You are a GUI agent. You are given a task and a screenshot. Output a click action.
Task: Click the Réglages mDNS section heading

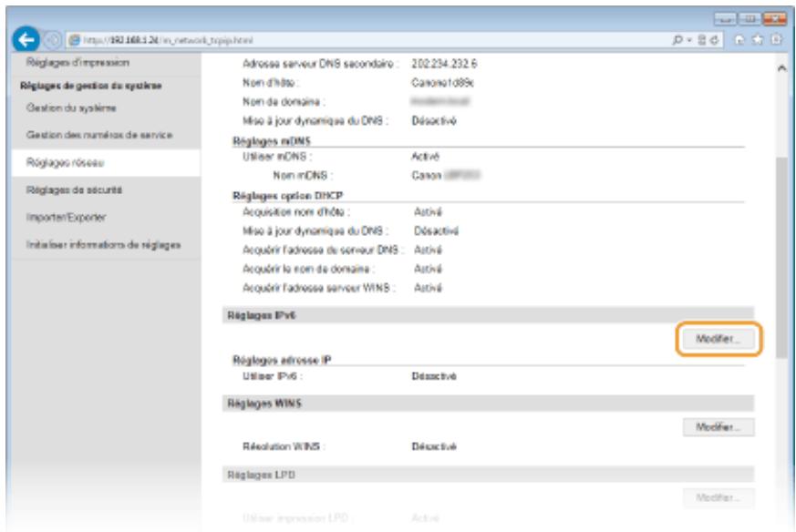pos(271,141)
